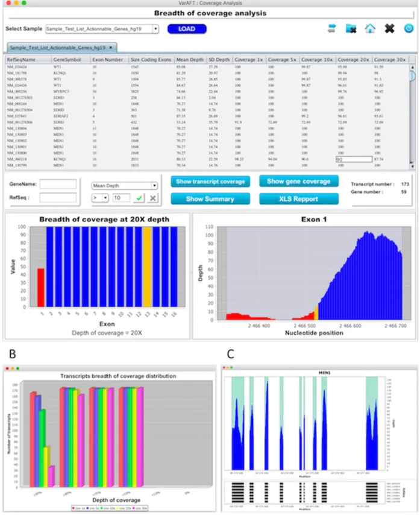Click cov 1x legend in distribution window
The width and height of the screenshot is (420, 515).
point(79,508)
